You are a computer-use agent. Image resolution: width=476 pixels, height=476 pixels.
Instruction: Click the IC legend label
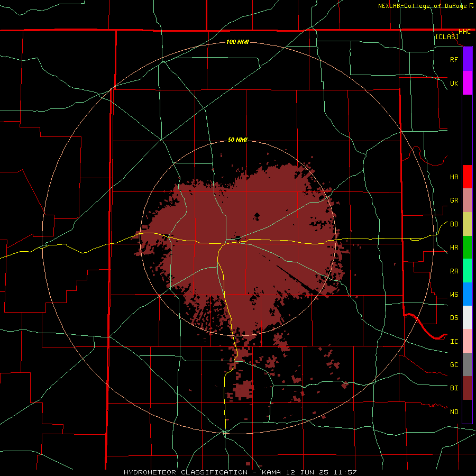click(x=454, y=342)
